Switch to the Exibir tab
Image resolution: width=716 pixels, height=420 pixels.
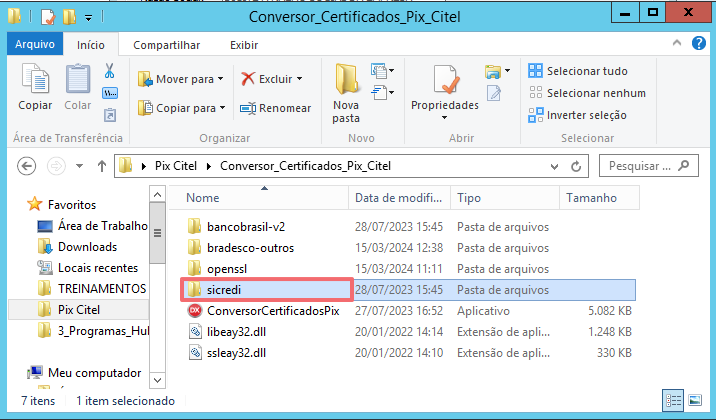pos(244,45)
